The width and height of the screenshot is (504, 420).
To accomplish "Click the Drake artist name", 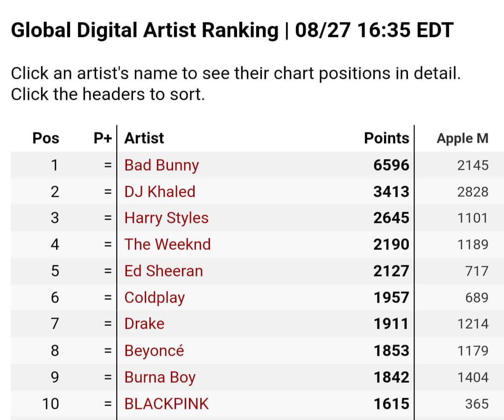I will coord(144,324).
